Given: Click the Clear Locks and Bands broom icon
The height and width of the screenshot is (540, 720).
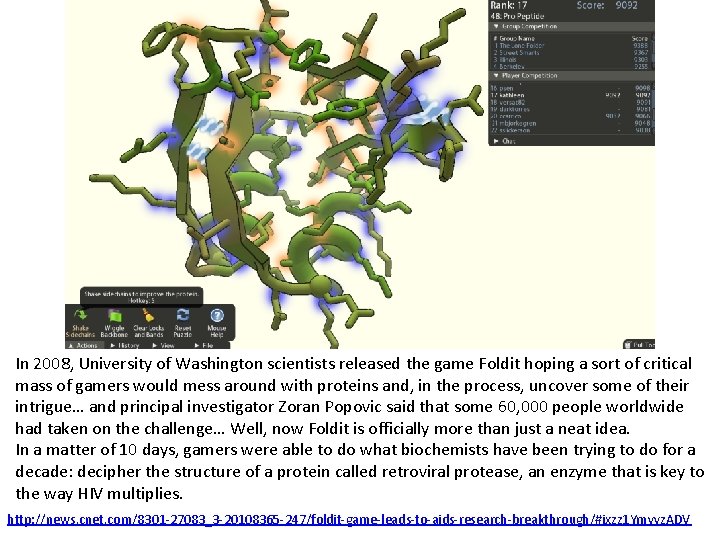Looking at the screenshot, I should click(x=148, y=315).
